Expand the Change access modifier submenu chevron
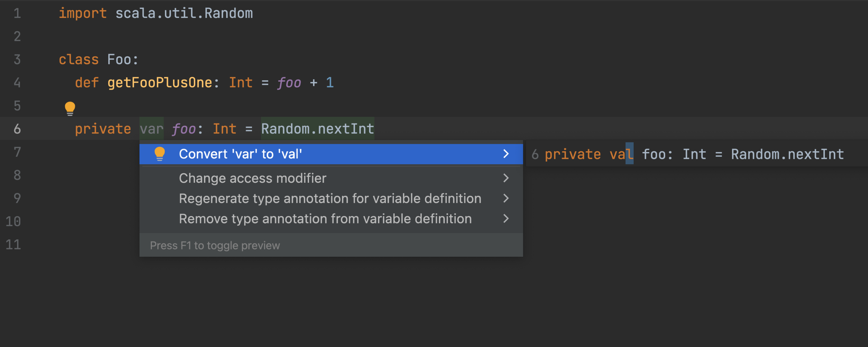 (x=506, y=178)
